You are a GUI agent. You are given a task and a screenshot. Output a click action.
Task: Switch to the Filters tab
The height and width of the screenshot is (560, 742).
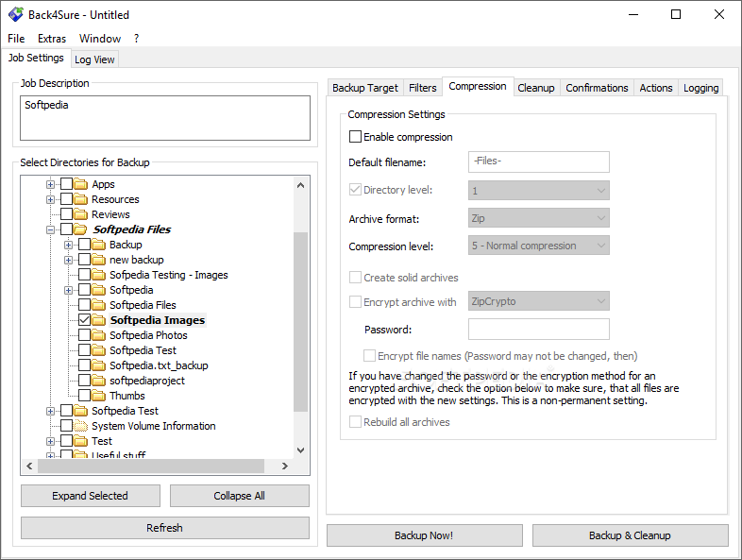point(422,88)
